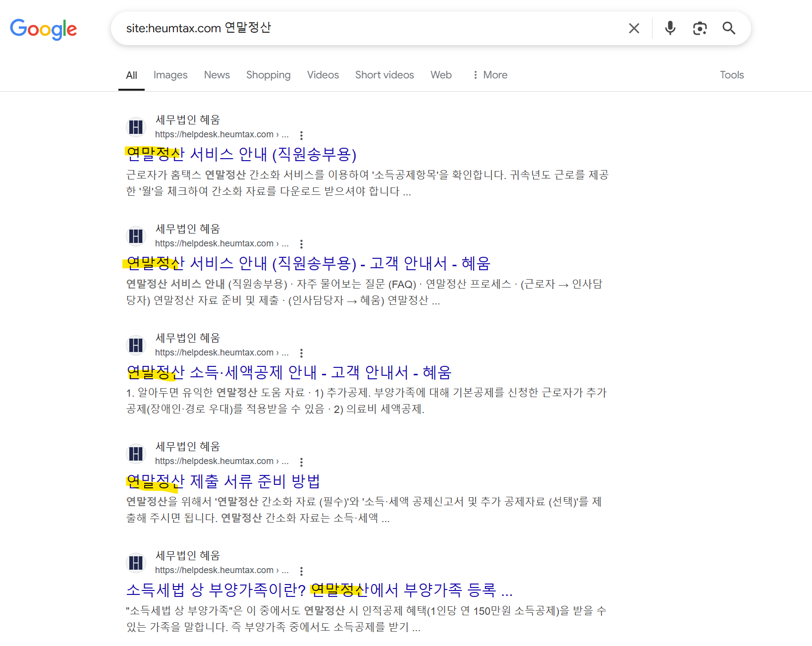Expand the More search filters menu

(490, 75)
